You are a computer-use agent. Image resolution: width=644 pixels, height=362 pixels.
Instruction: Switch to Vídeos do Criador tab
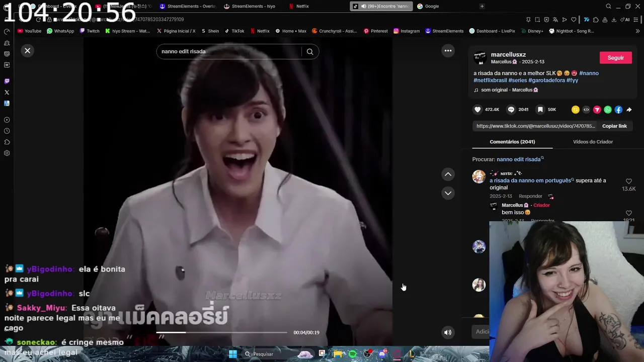pyautogui.click(x=593, y=142)
